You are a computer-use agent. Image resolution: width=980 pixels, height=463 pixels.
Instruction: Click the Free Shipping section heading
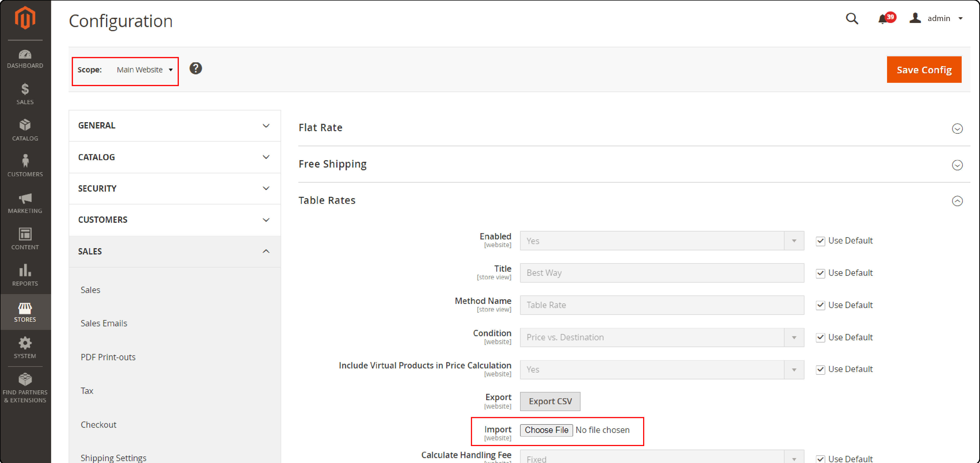click(x=332, y=164)
